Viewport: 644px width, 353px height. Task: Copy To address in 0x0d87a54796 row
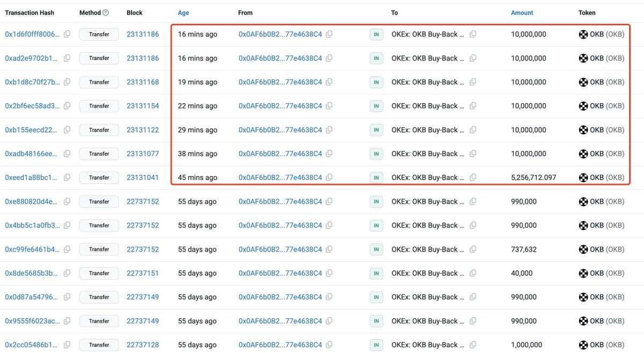pyautogui.click(x=473, y=297)
